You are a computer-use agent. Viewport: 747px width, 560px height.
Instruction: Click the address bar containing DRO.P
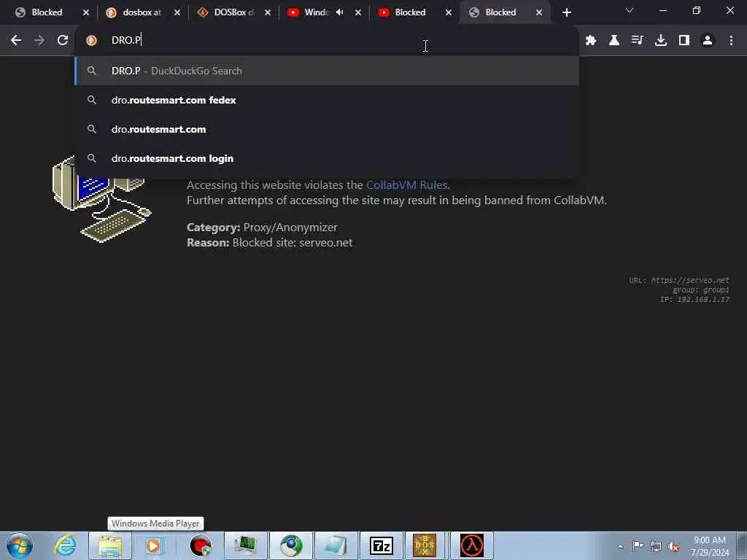[327, 41]
